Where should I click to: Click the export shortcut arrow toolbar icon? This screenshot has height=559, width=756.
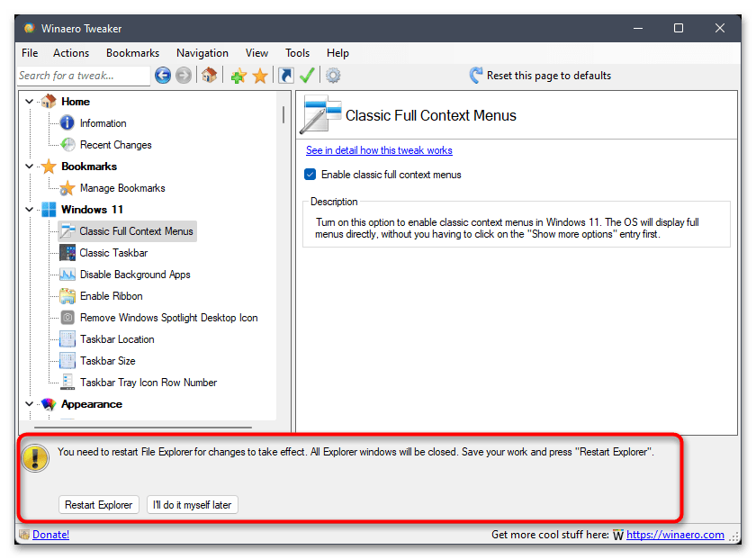[286, 76]
